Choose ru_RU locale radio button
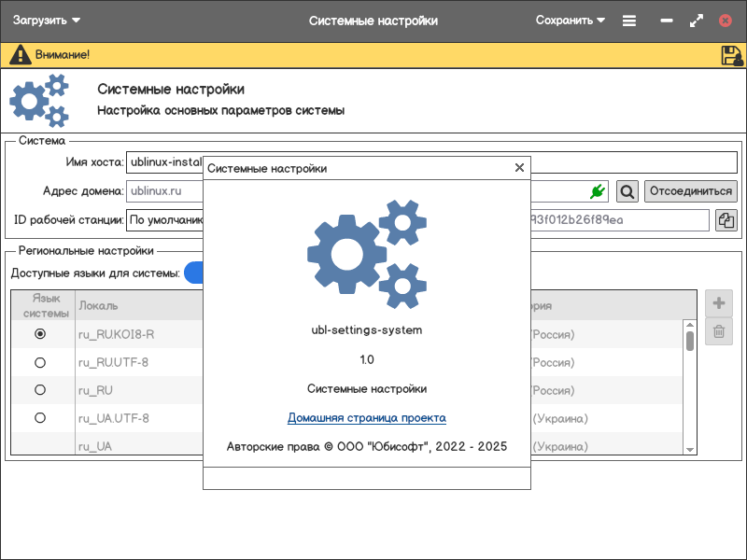This screenshot has width=747, height=560. click(40, 390)
